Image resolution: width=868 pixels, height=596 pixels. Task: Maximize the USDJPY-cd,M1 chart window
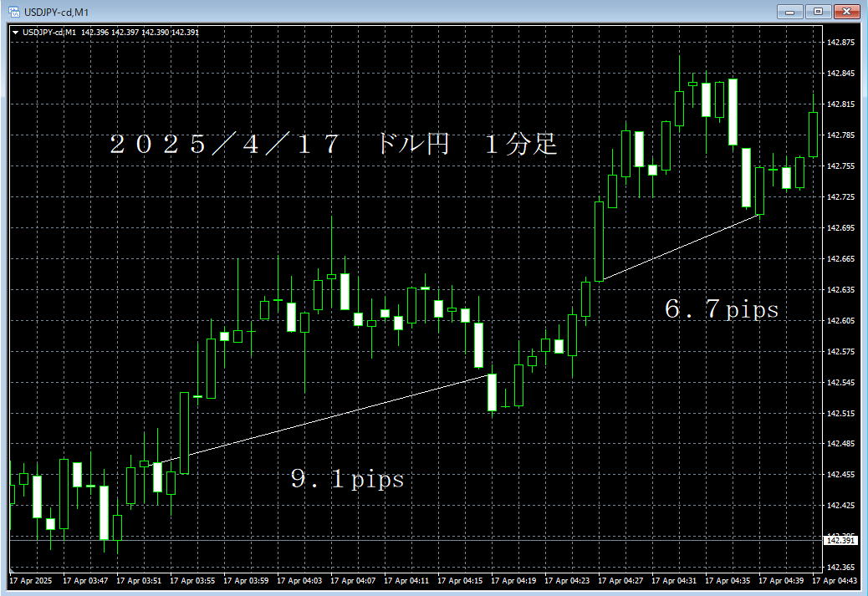[x=818, y=12]
